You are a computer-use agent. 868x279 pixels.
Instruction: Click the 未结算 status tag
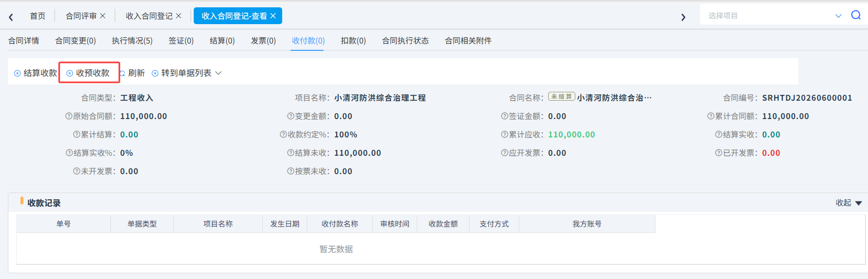click(562, 97)
